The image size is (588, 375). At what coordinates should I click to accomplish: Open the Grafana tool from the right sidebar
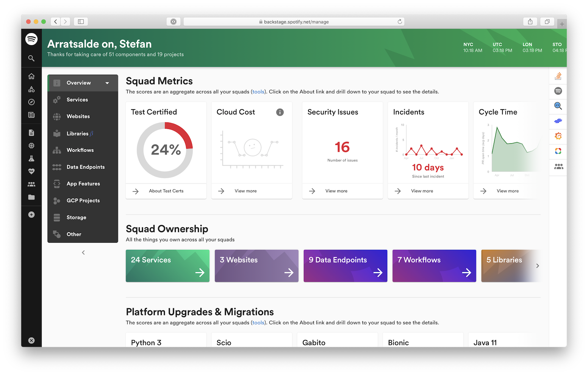tap(558, 136)
